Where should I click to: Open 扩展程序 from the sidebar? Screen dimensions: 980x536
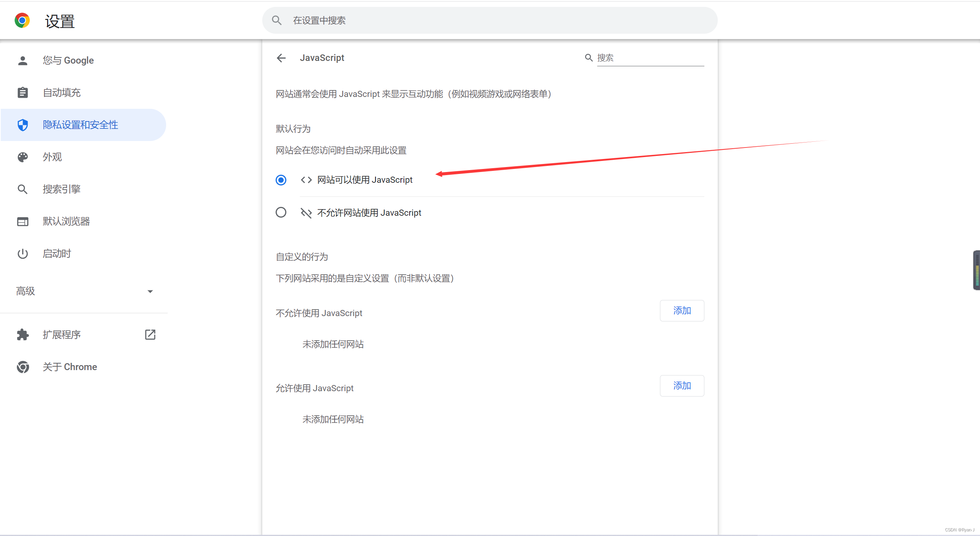[83, 335]
